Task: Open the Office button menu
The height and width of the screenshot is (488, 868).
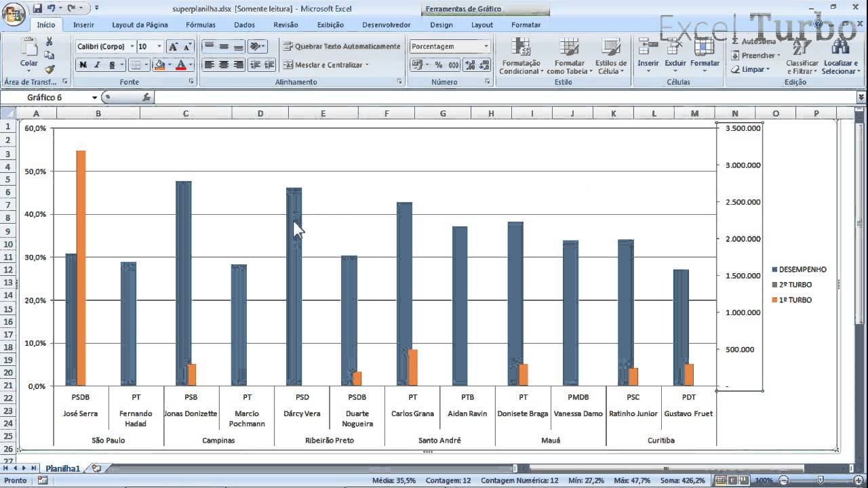Action: [x=13, y=13]
